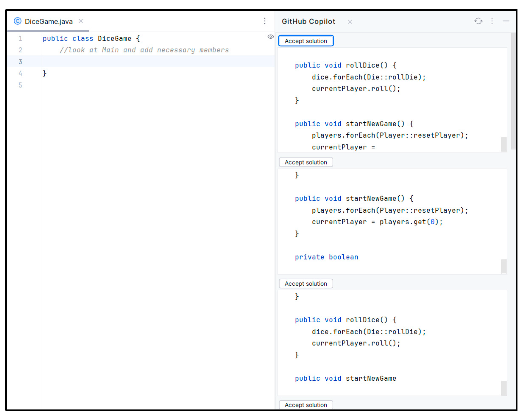Click the Java class icon on DiceGame tab
The height and width of the screenshot is (420, 525).
[x=18, y=21]
